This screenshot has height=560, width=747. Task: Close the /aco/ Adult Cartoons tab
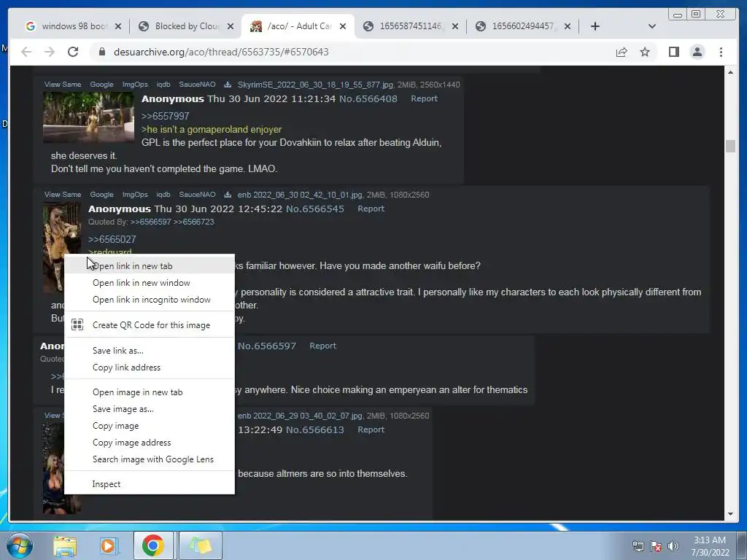point(343,26)
